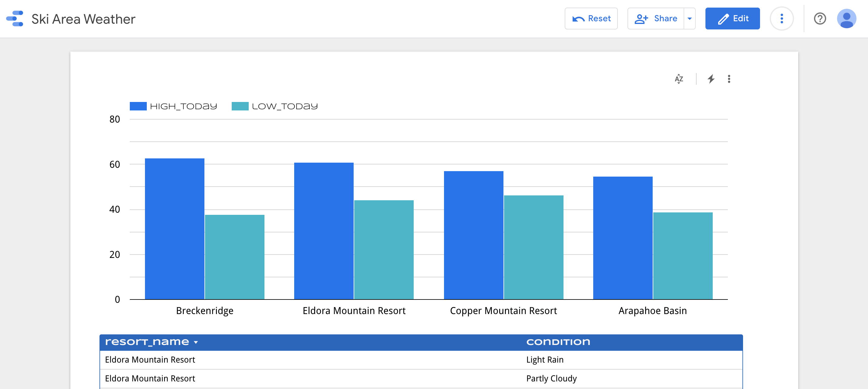Click the LOW_TODAY legend color swatch

pos(240,106)
